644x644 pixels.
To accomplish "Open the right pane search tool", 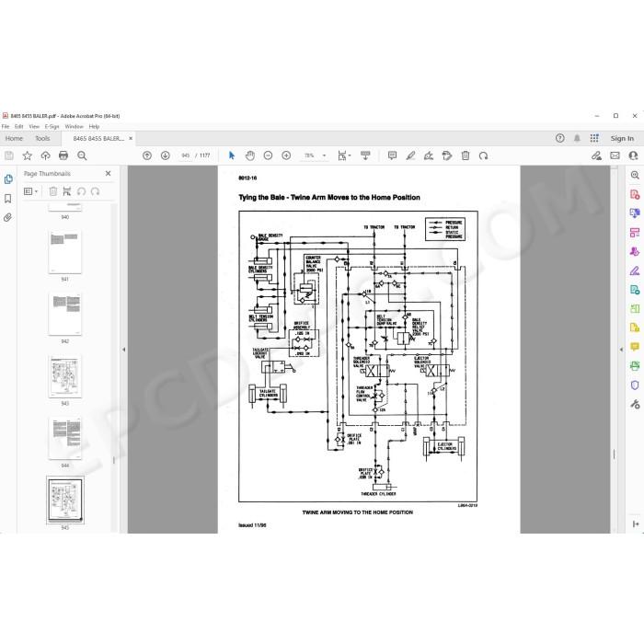I will pyautogui.click(x=635, y=176).
